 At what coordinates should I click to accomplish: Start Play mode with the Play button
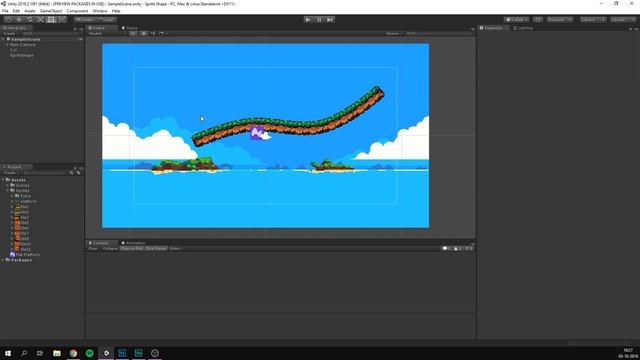point(308,20)
